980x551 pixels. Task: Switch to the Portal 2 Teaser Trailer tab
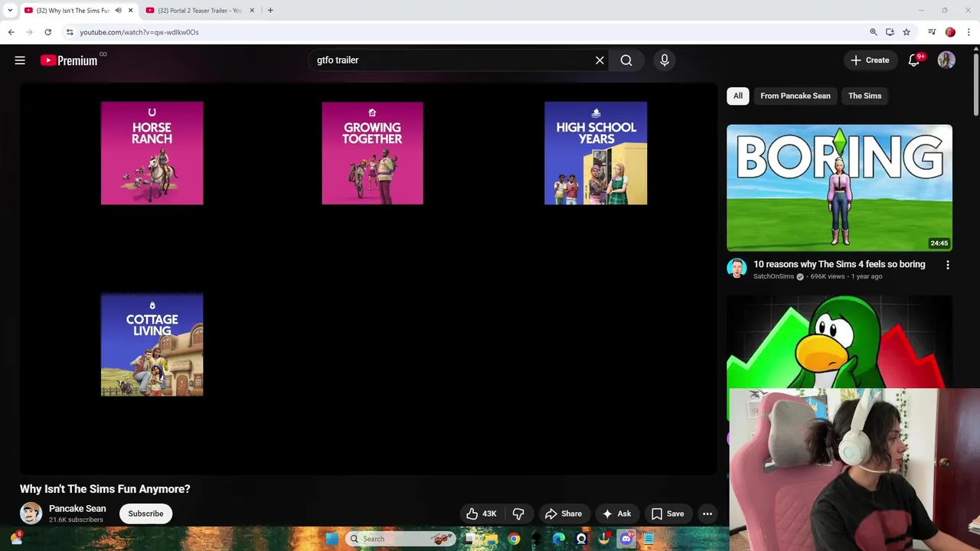[x=200, y=11]
